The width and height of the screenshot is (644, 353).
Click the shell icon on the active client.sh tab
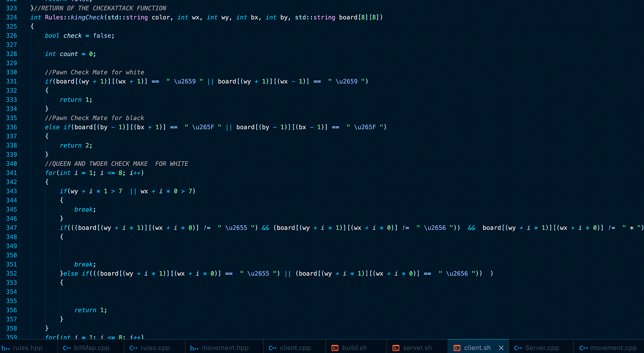457,347
